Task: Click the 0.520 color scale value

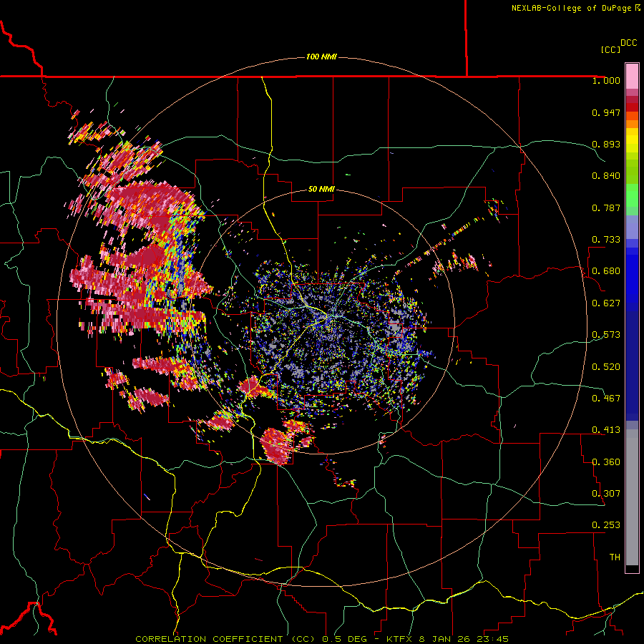Action: (606, 367)
